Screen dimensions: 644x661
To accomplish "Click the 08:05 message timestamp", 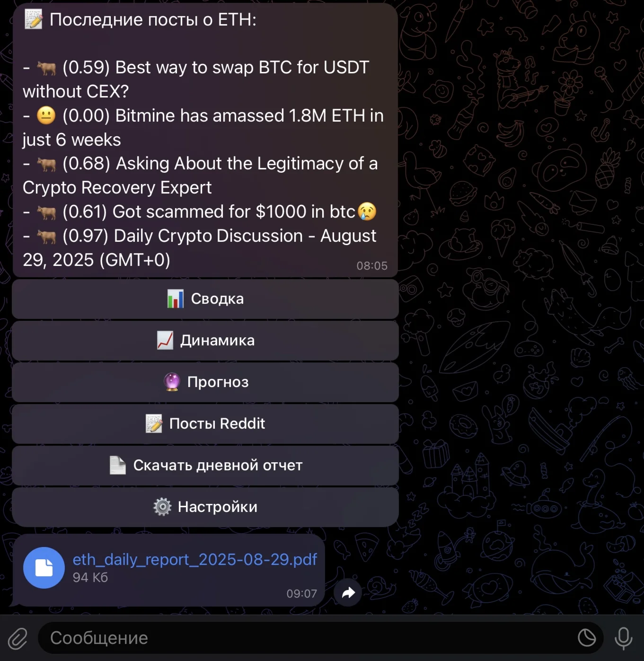I will click(372, 266).
